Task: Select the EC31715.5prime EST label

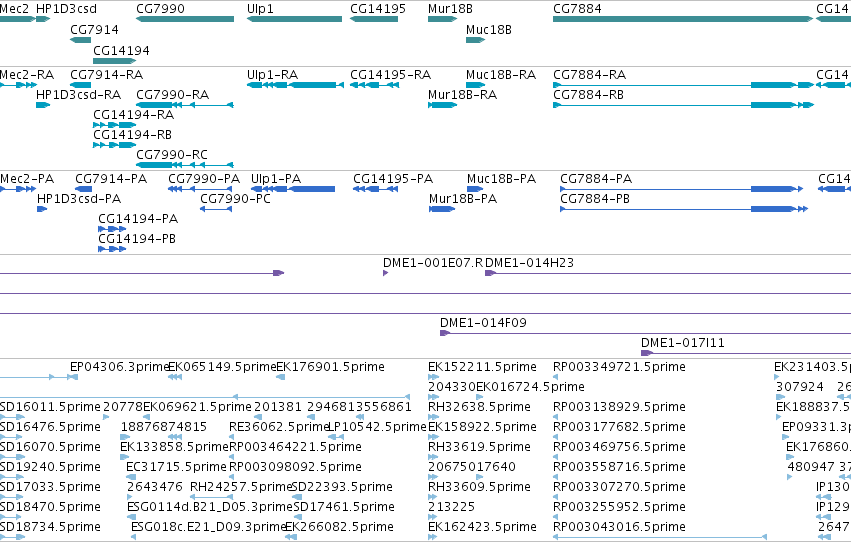Action: (x=176, y=467)
